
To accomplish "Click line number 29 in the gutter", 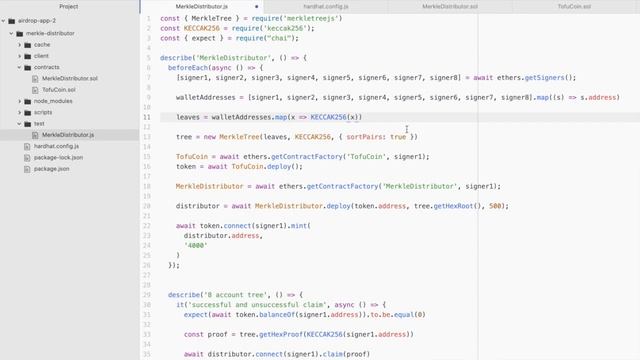I will point(147,295).
